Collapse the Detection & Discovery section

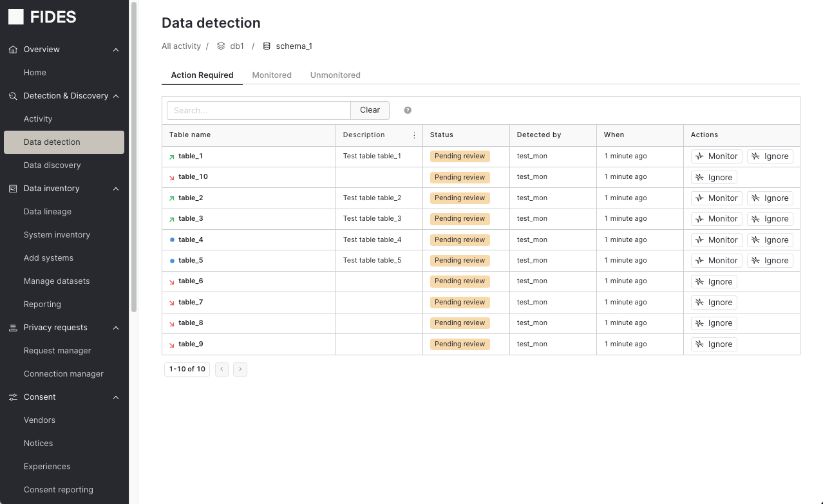116,96
